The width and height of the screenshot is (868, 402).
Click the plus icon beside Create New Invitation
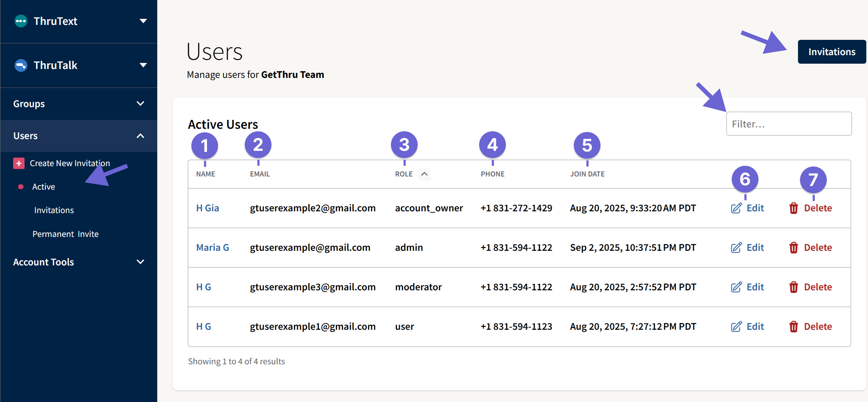[x=19, y=163]
